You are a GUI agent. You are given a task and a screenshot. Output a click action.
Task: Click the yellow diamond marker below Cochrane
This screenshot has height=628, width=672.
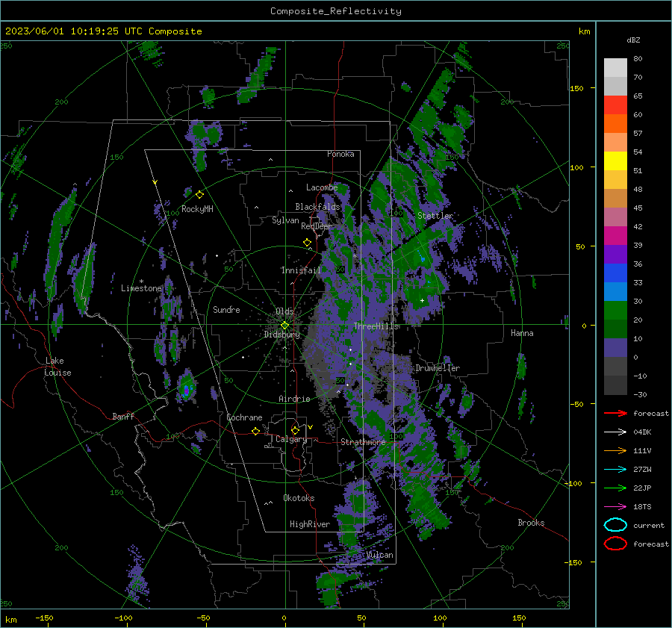tap(255, 431)
